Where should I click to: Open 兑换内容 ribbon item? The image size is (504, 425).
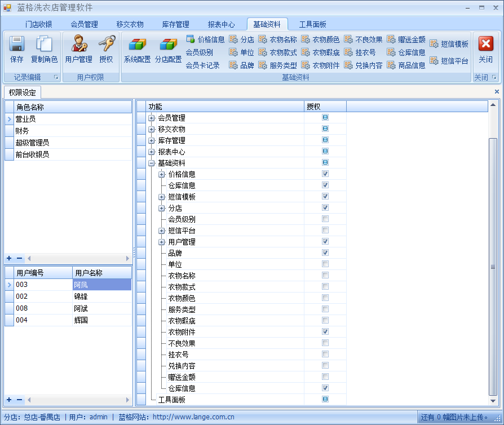coord(363,65)
